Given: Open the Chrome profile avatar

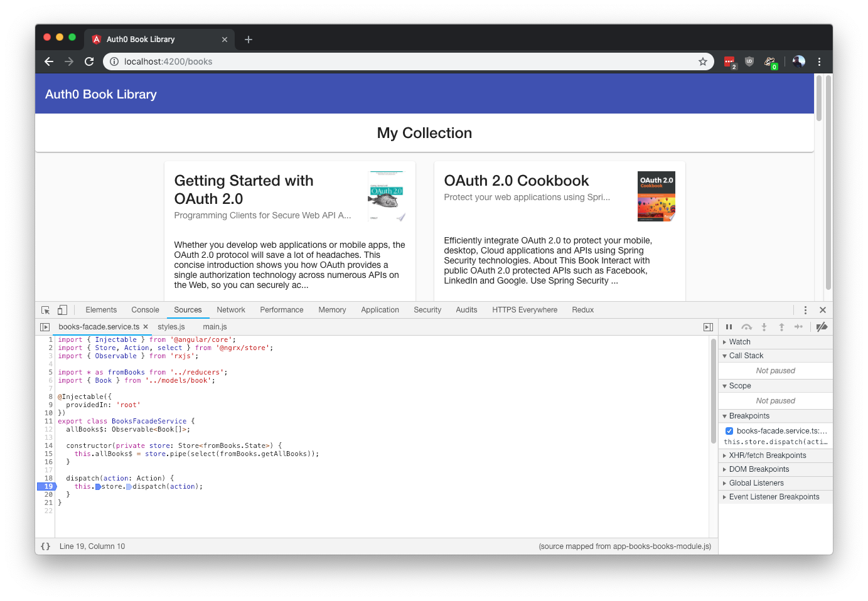Looking at the screenshot, I should pyautogui.click(x=798, y=61).
